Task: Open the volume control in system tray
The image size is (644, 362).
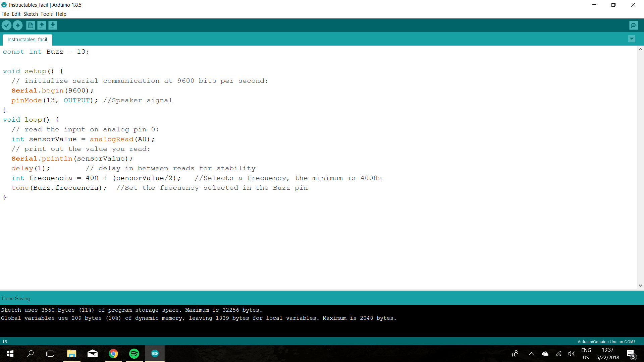Action: 571,354
